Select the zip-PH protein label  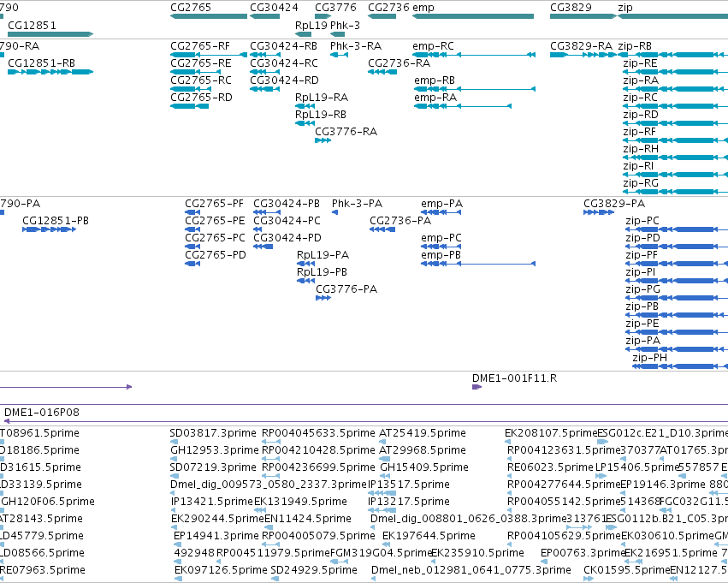(649, 358)
